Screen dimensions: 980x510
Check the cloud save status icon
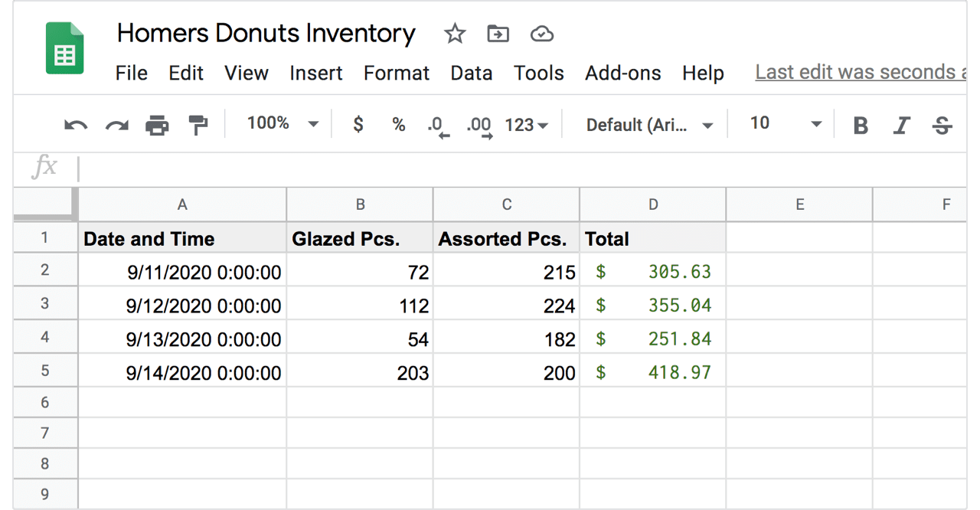pos(542,34)
